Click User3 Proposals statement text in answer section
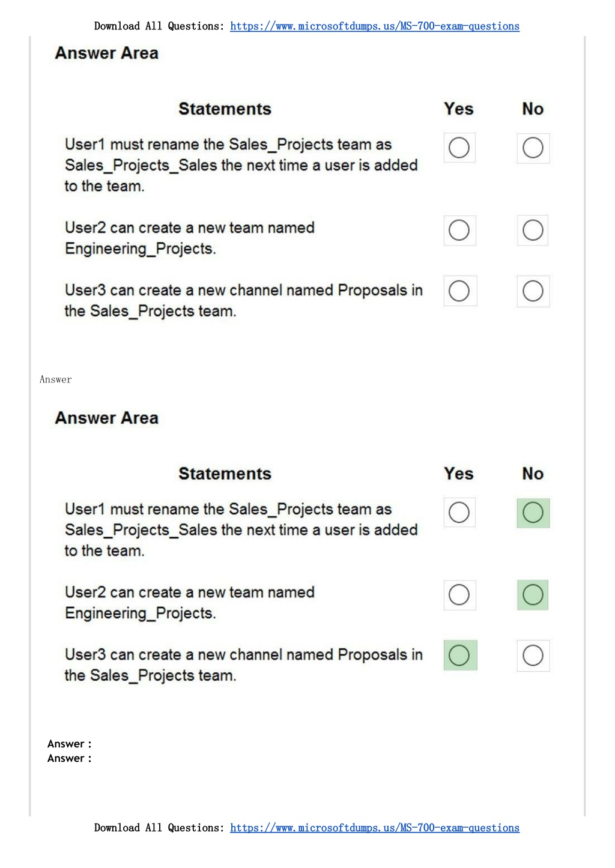Screen dimensions: 615x868 click(x=244, y=665)
